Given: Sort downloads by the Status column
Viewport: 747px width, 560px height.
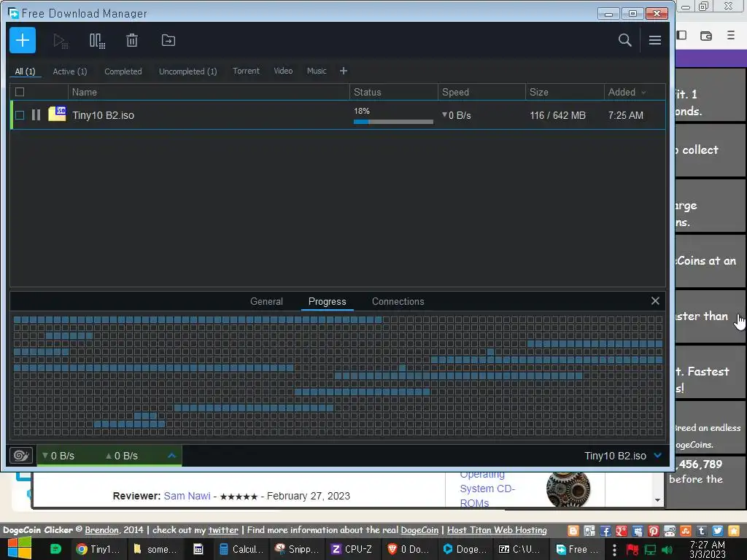Looking at the screenshot, I should click(393, 92).
